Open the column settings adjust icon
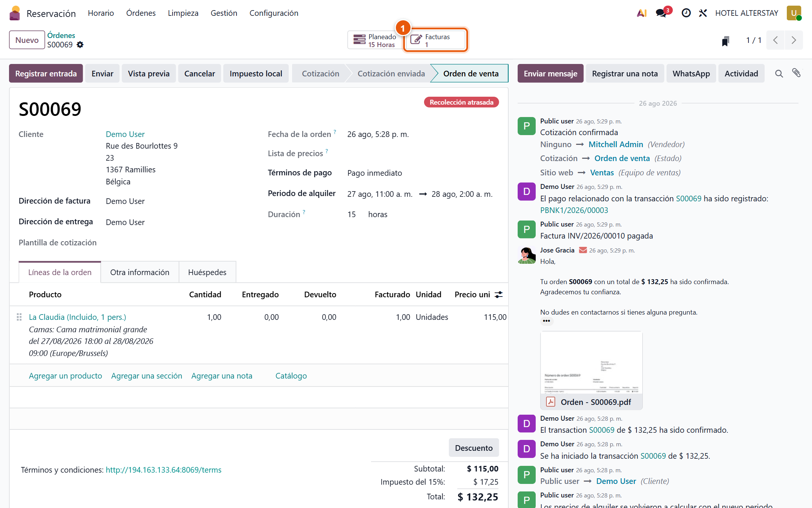 click(x=498, y=295)
